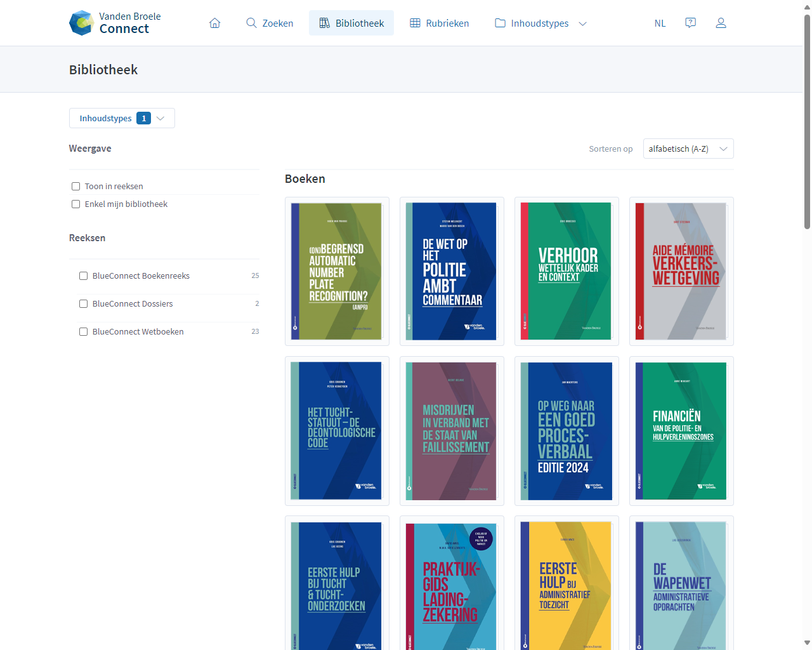Screen dimensions: 812x650
Task: Click the folder icon beside Inhoudstypes
Action: point(500,23)
